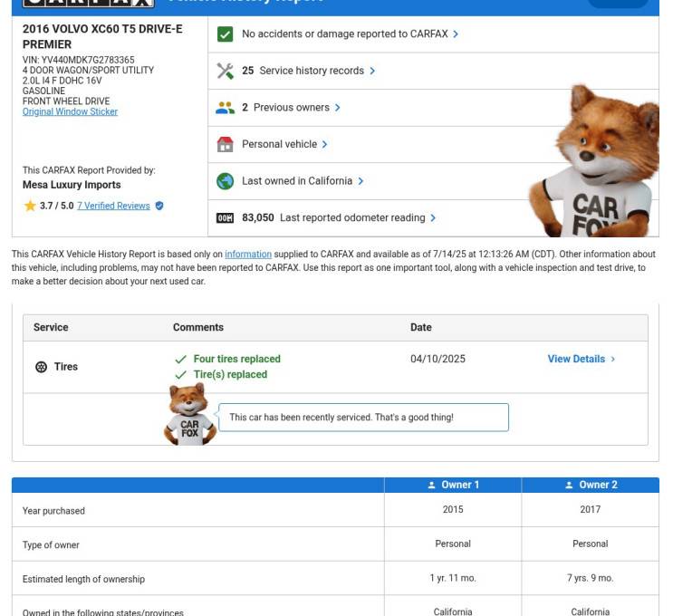
Task: Click the 1 yr. 11 mo. ownership value
Action: point(453,578)
